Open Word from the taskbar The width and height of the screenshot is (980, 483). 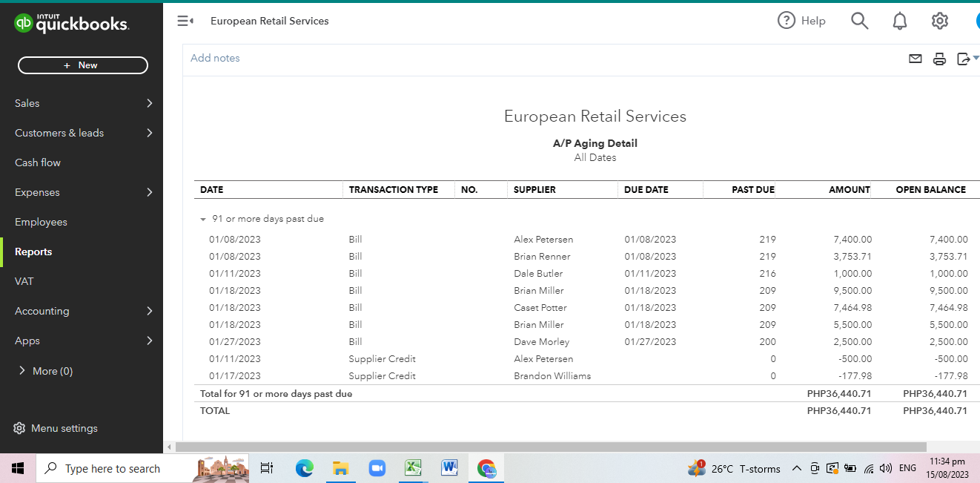pos(449,468)
